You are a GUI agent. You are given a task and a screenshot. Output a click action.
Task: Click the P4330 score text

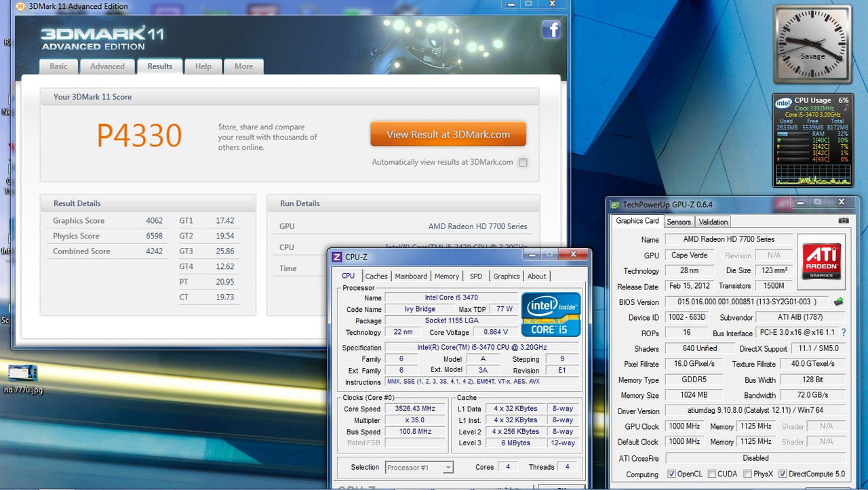(x=139, y=136)
